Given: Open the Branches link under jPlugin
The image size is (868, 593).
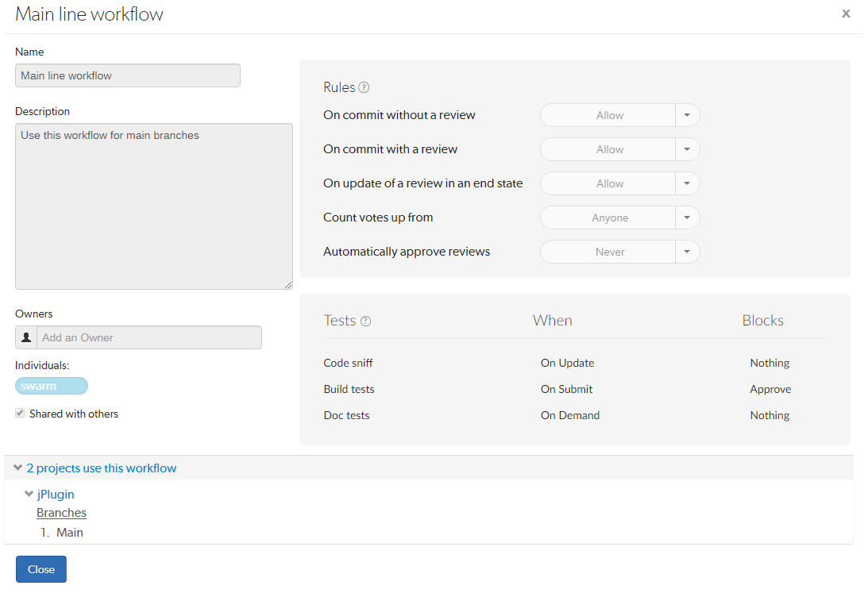Looking at the screenshot, I should 61,512.
